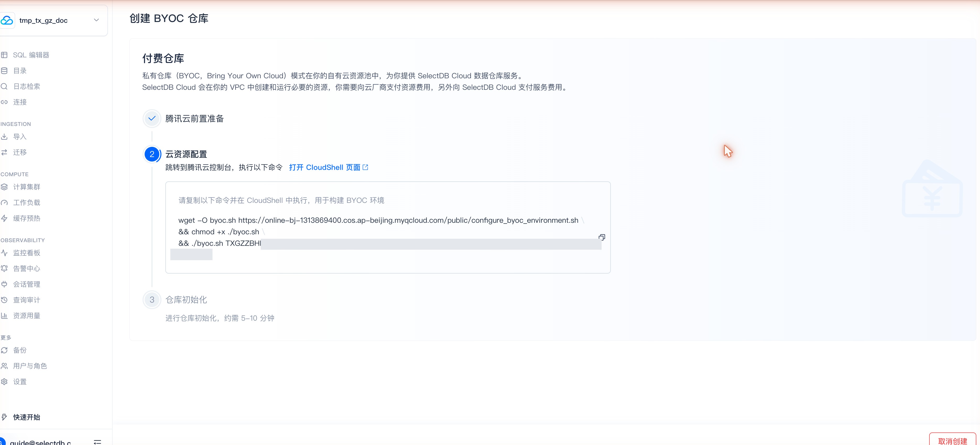Expand the tmp_tx_gz_doc warehouse dropdown arrow

[96, 20]
